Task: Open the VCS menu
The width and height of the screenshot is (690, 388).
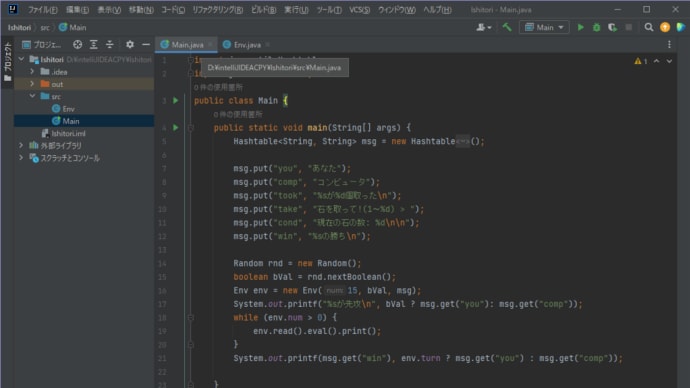Action: pos(360,10)
